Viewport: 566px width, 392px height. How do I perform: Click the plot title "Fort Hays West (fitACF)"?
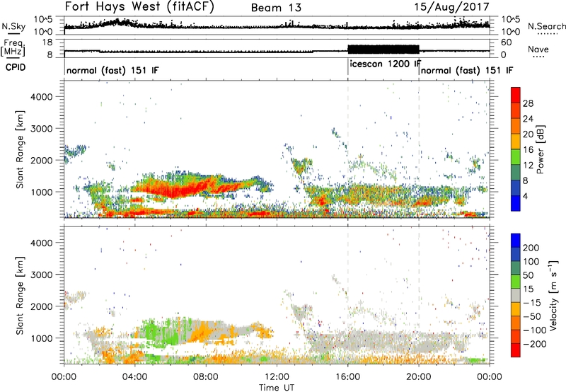coord(139,7)
